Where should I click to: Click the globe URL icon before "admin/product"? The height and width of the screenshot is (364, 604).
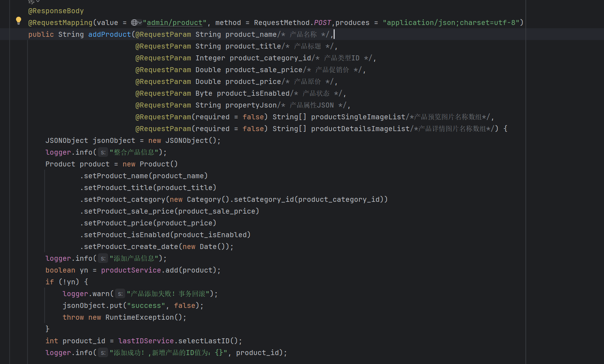pyautogui.click(x=134, y=23)
